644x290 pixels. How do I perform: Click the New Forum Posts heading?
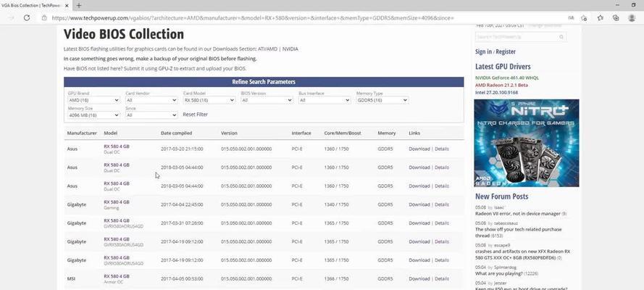click(501, 196)
